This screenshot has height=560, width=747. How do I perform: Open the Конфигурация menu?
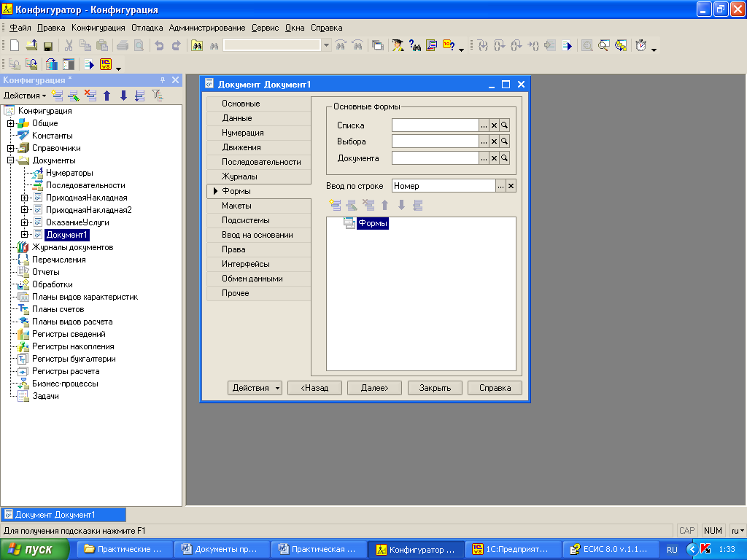click(98, 28)
